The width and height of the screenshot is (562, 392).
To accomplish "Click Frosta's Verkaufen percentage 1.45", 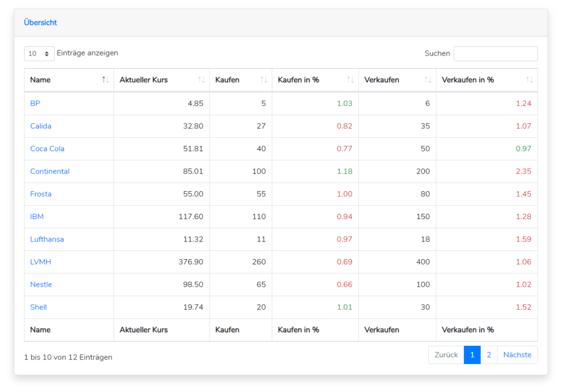I will point(524,194).
